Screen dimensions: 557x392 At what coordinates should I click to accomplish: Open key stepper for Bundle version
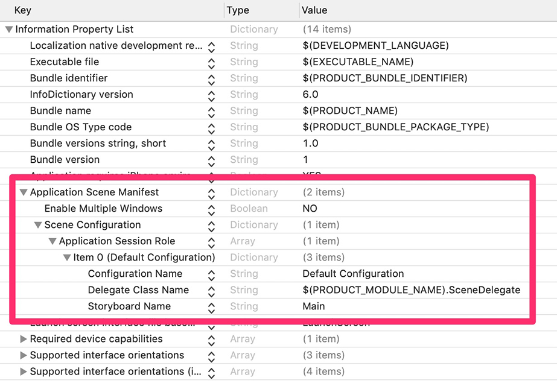pos(211,162)
